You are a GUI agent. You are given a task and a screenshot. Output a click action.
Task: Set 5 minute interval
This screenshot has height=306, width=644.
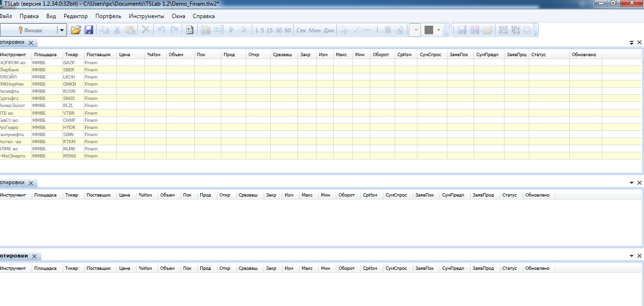pos(262,30)
